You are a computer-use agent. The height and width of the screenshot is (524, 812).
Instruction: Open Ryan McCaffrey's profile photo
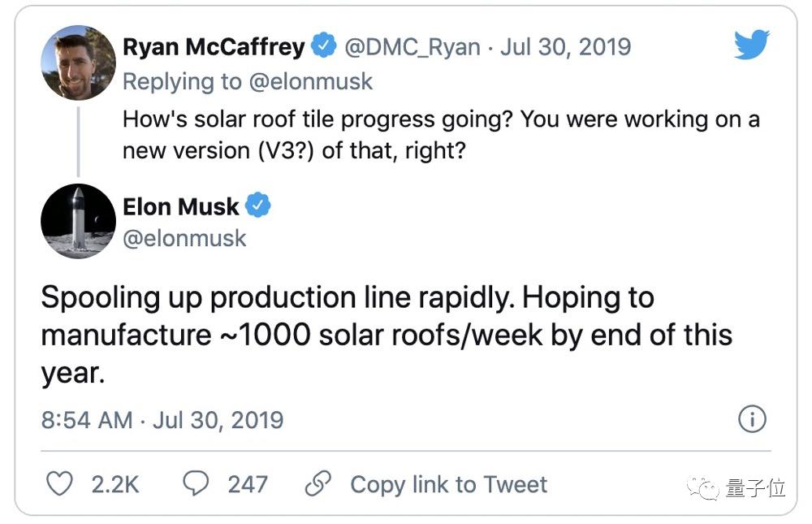pos(78,63)
